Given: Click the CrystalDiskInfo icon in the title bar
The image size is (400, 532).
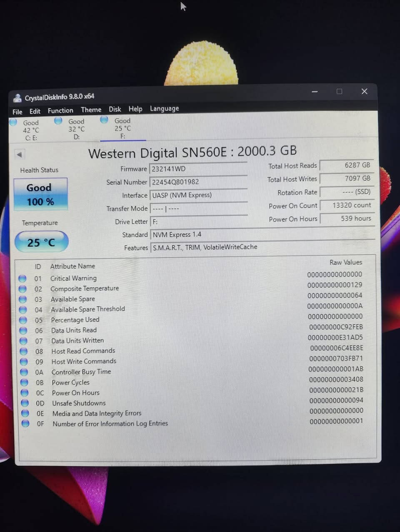Looking at the screenshot, I should 17,97.
